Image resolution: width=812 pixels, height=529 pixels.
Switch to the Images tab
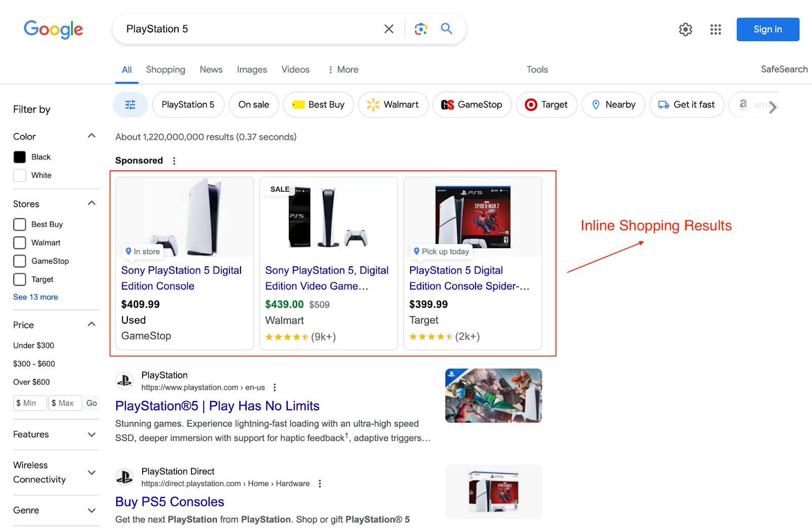(x=252, y=69)
